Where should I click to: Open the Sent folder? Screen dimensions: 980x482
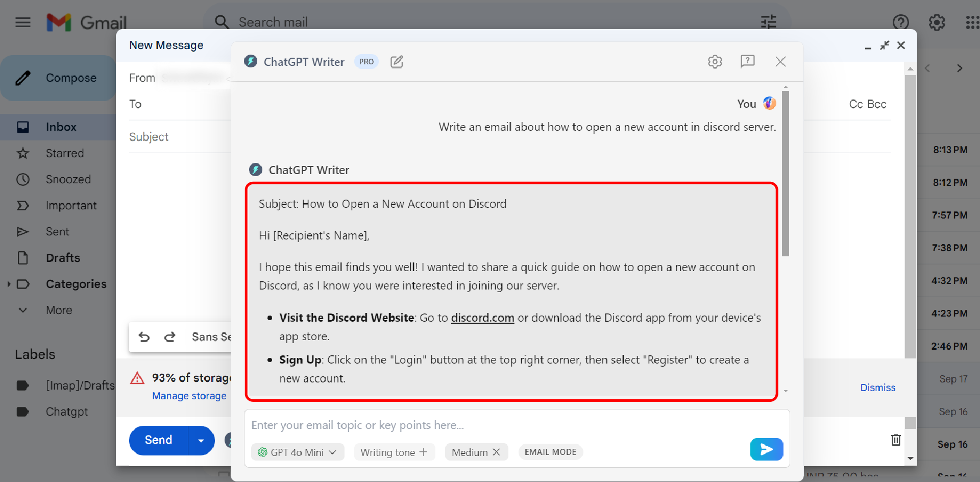click(58, 232)
